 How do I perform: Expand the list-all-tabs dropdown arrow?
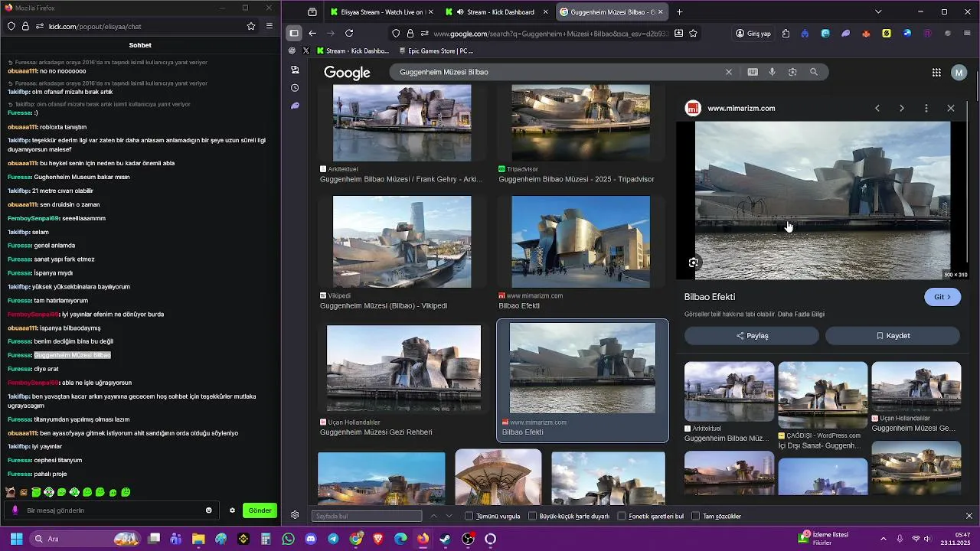tap(878, 12)
